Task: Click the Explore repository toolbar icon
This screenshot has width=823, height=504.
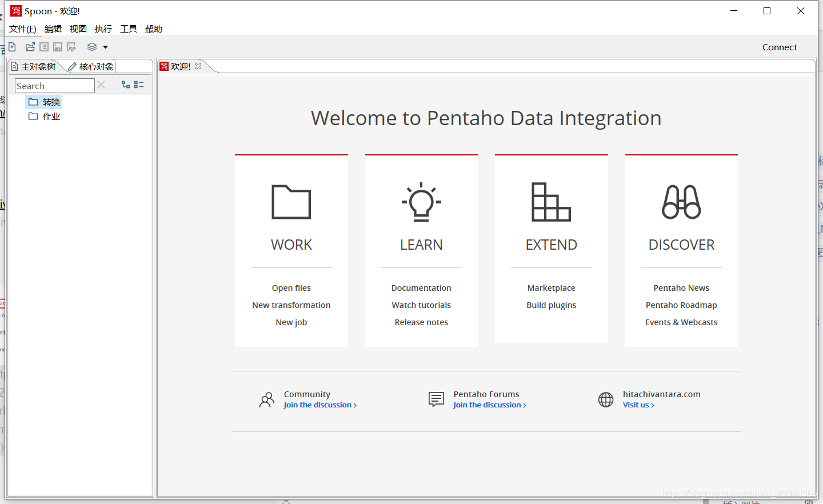Action: 44,47
